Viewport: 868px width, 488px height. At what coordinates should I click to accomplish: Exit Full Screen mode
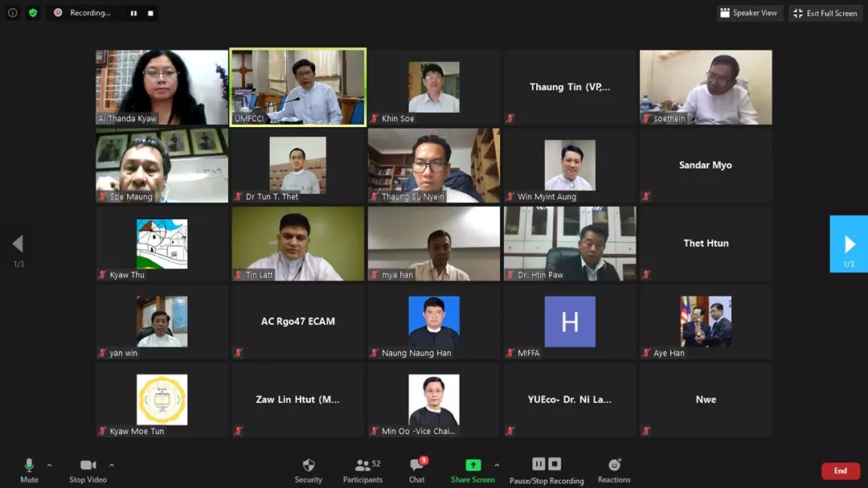coord(825,13)
